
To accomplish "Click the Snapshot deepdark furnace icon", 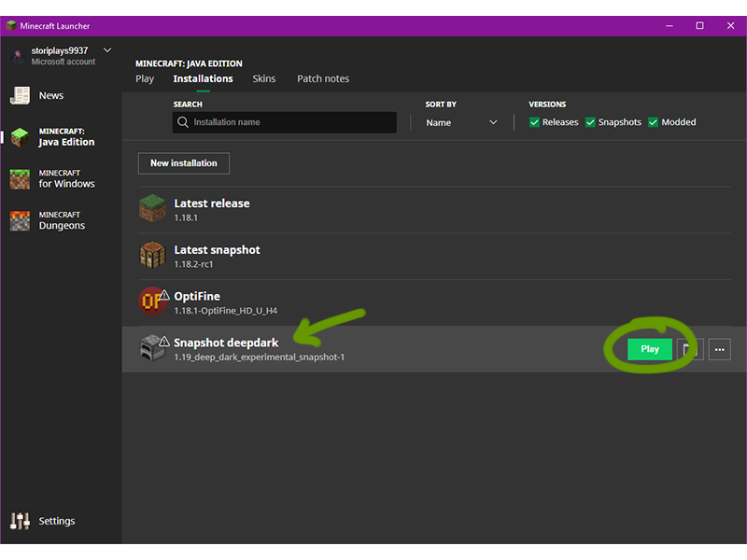I will tap(152, 347).
